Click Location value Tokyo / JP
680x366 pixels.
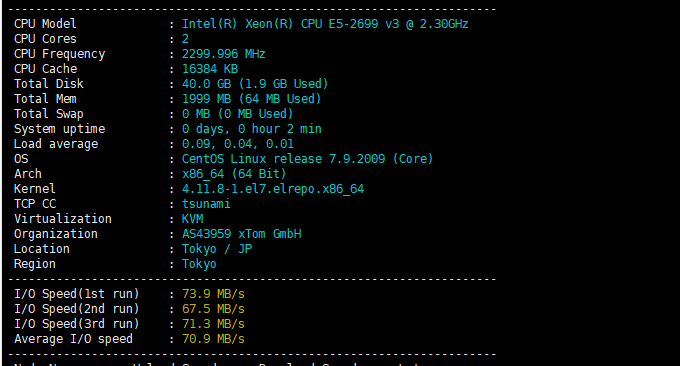[217, 249]
